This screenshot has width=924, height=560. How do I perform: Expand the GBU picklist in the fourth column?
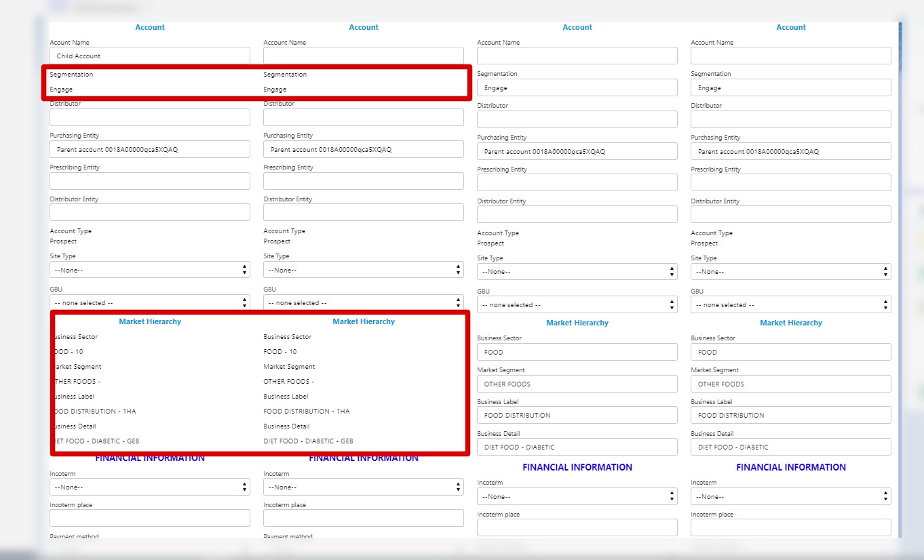[791, 304]
